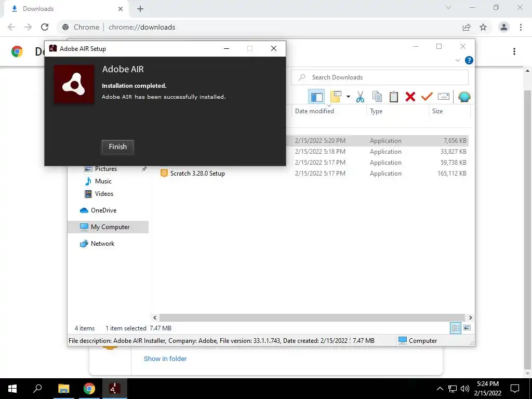The height and width of the screenshot is (399, 532).
Task: Click Chrome's forward navigation arrow
Action: [x=28, y=27]
